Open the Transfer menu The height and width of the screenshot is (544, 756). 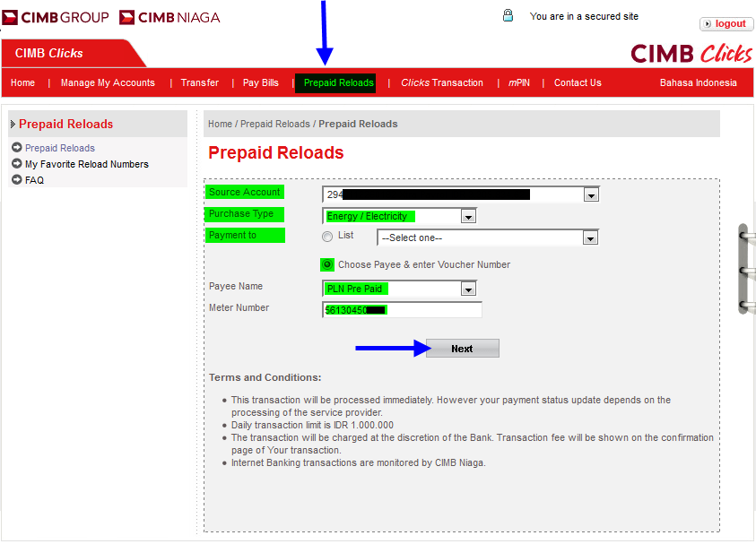tap(200, 82)
